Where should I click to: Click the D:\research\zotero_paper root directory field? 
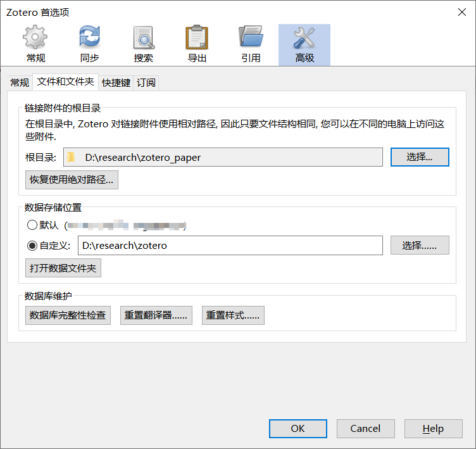coord(223,157)
